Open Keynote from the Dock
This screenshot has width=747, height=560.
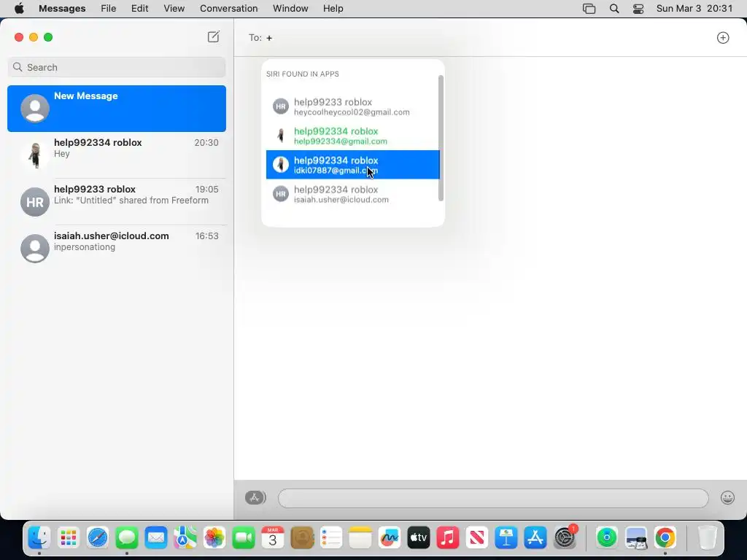(506, 538)
